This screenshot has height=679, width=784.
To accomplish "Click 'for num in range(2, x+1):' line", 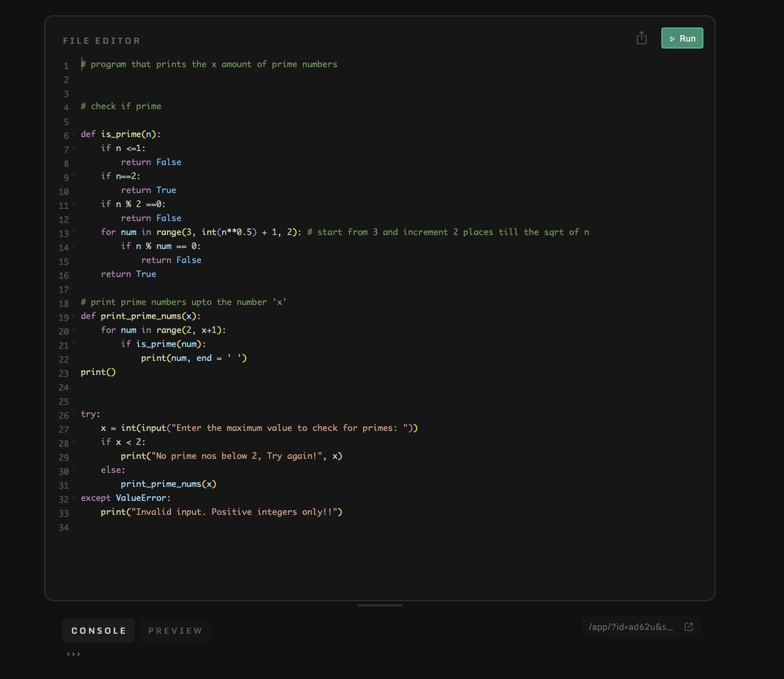I will pyautogui.click(x=164, y=330).
